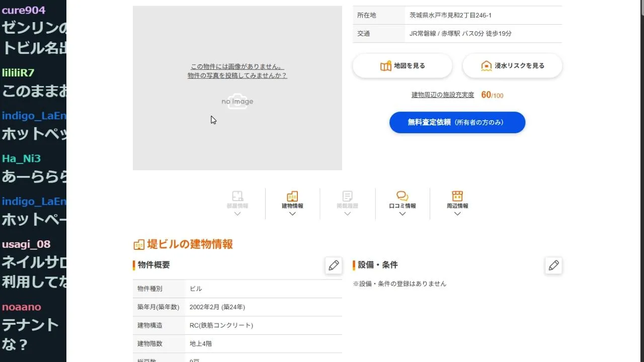Expand chevron under 建物情報
The width and height of the screenshot is (644, 362).
tap(292, 214)
